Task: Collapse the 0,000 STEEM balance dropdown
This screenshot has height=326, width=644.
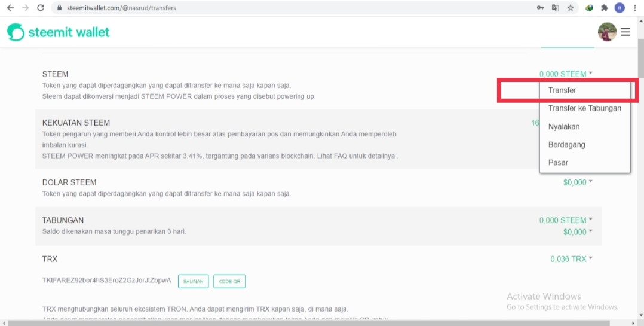Action: pyautogui.click(x=566, y=74)
